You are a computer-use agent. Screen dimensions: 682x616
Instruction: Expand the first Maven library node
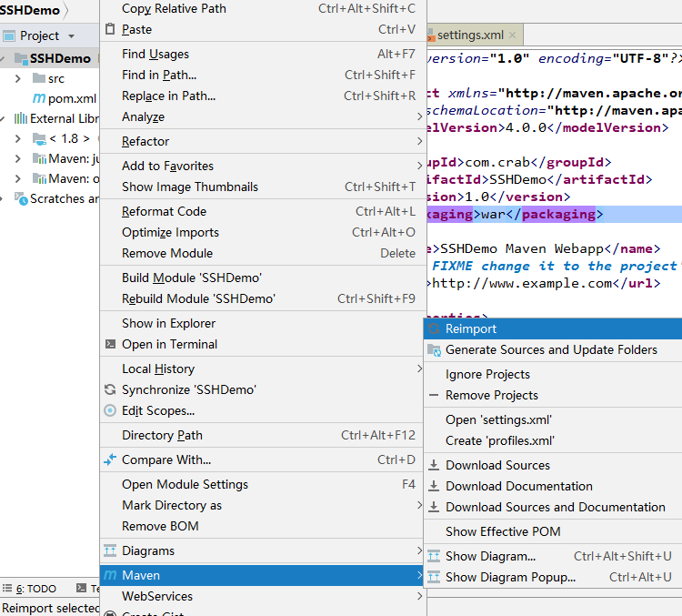click(17, 158)
